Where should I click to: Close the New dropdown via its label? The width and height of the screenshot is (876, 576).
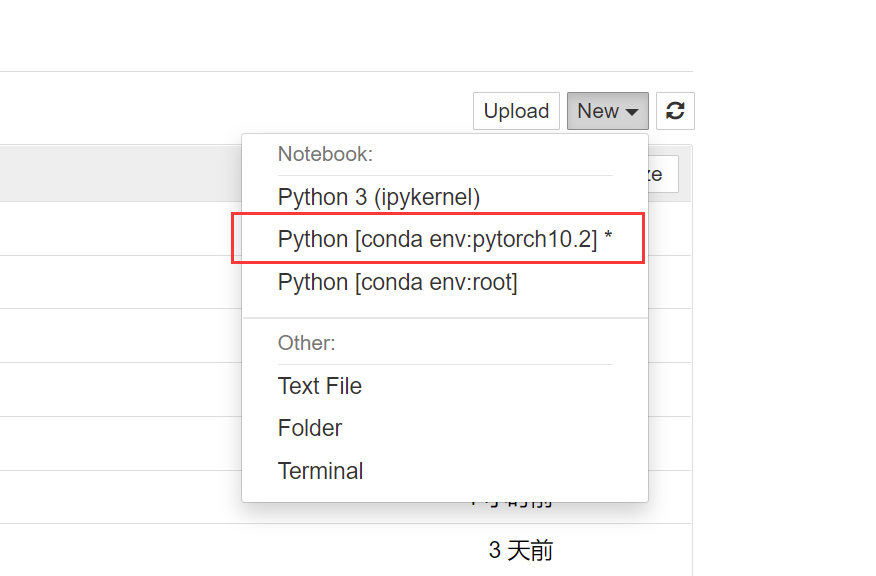pos(598,111)
